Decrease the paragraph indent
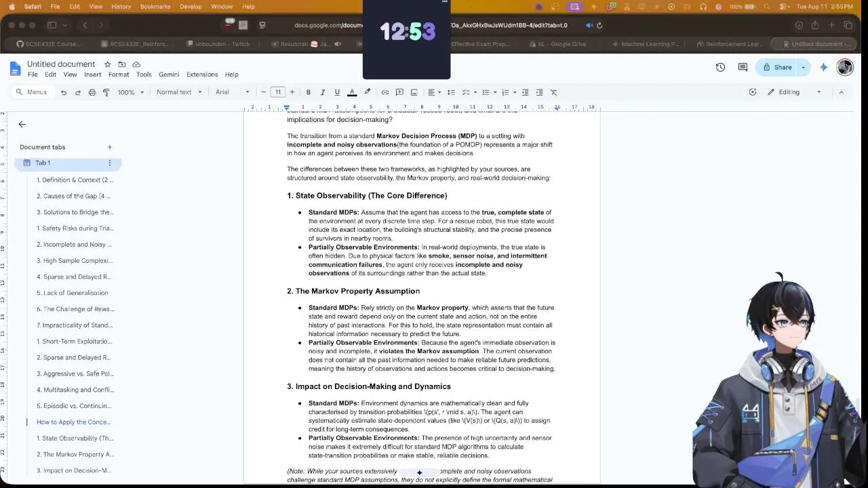Screen dimensions: 868x488 [525, 92]
